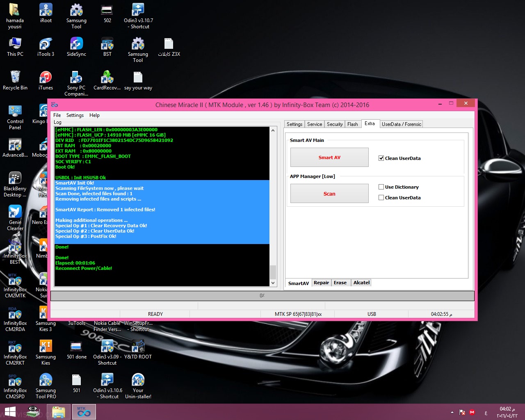Screen dimensions: 525x420
Task: Open the iTools 3 icon
Action: coord(46,47)
